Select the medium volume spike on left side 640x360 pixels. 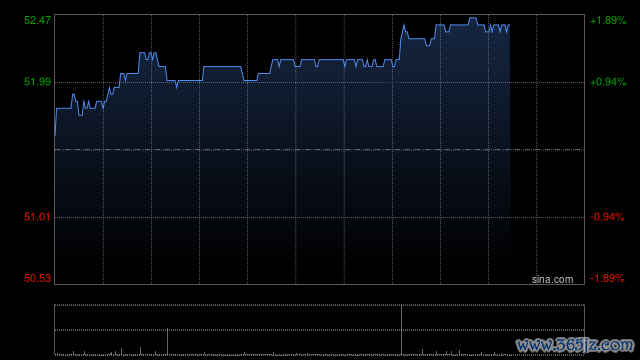[x=167, y=342]
